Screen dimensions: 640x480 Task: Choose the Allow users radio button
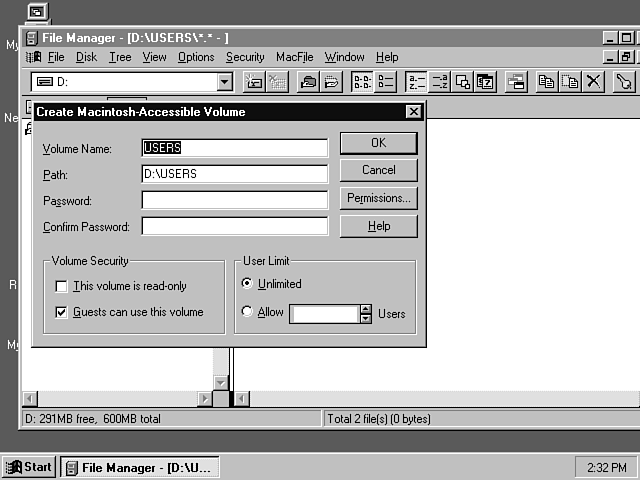pos(247,313)
